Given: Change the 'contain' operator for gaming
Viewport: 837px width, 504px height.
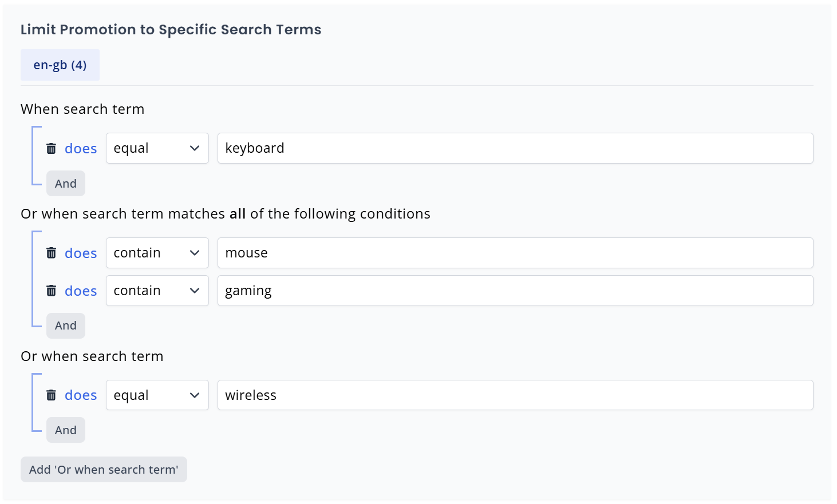Looking at the screenshot, I should [157, 290].
